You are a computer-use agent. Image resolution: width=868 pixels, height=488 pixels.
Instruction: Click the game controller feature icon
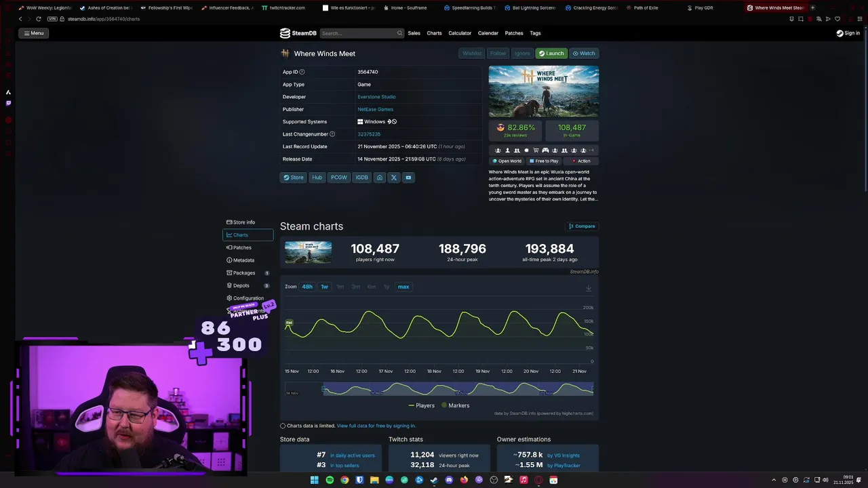[545, 150]
